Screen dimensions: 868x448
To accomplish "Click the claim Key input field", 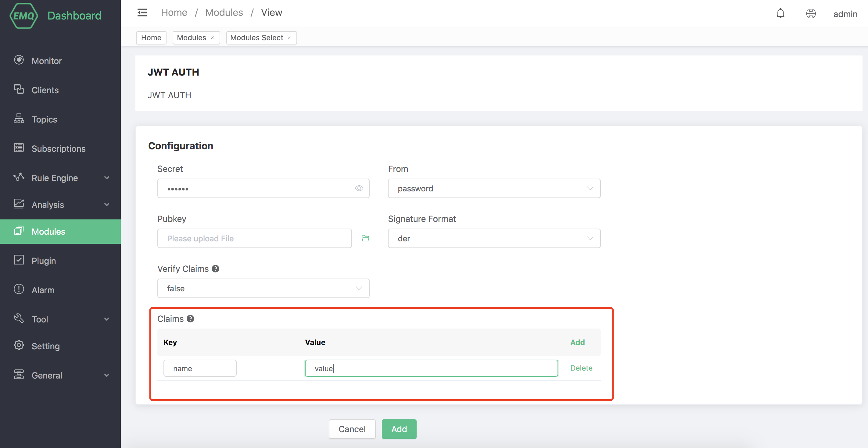I will pos(200,368).
